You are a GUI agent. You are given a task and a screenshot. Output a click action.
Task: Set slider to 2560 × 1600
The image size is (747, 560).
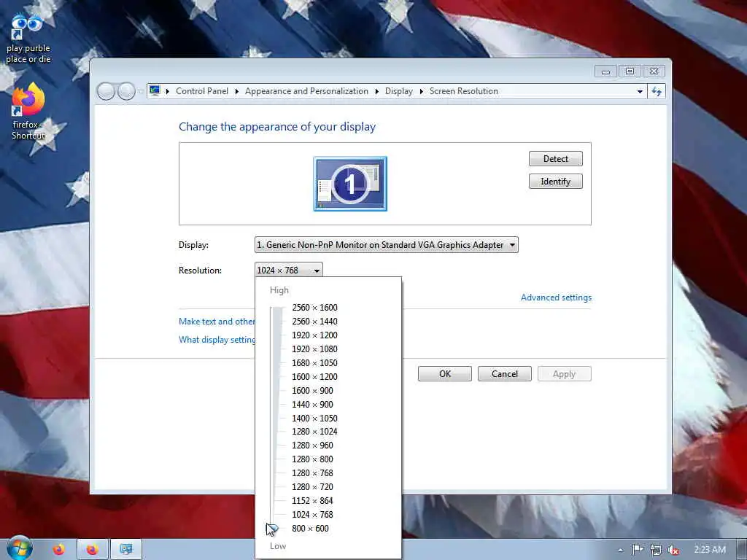[x=314, y=308]
